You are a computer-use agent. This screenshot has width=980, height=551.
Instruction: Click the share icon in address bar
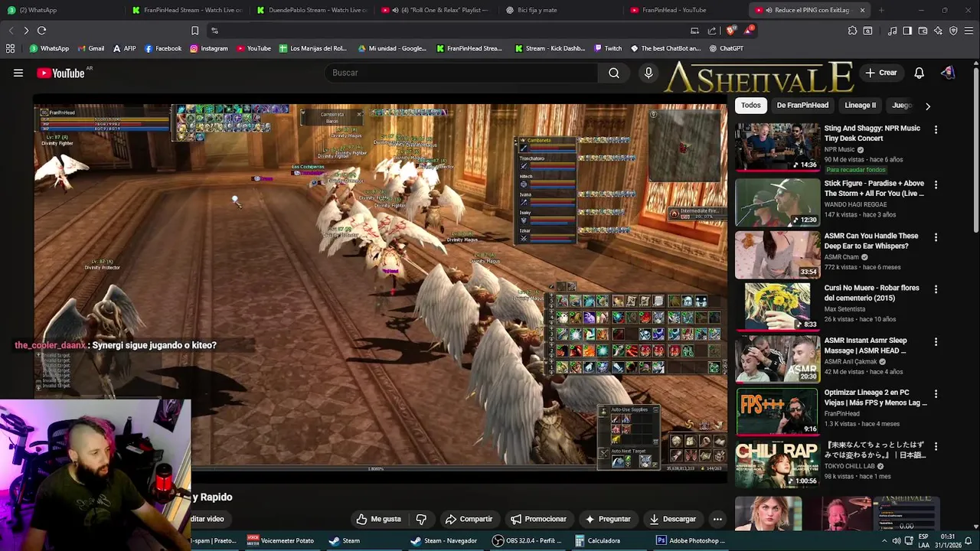[x=712, y=31]
